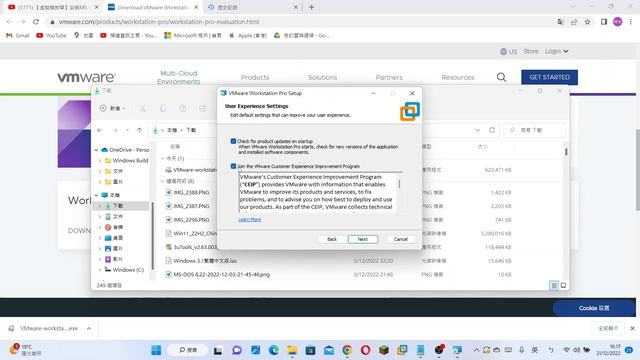Click File Explorer back arrow
Screen dimensions: 640x360
point(100,130)
